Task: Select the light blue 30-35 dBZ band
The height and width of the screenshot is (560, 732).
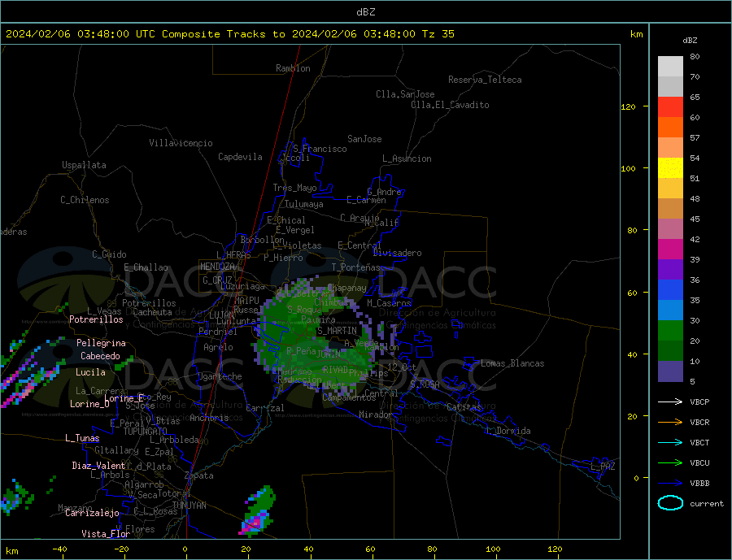Action: (x=670, y=310)
